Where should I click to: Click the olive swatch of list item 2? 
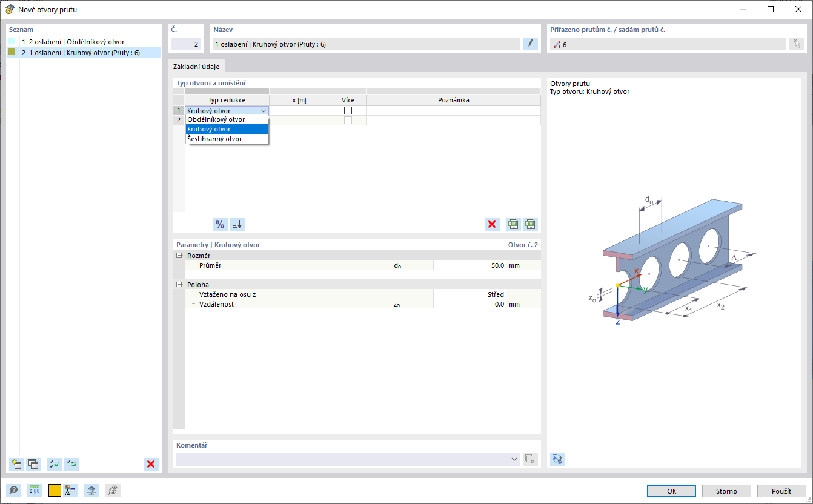click(12, 52)
